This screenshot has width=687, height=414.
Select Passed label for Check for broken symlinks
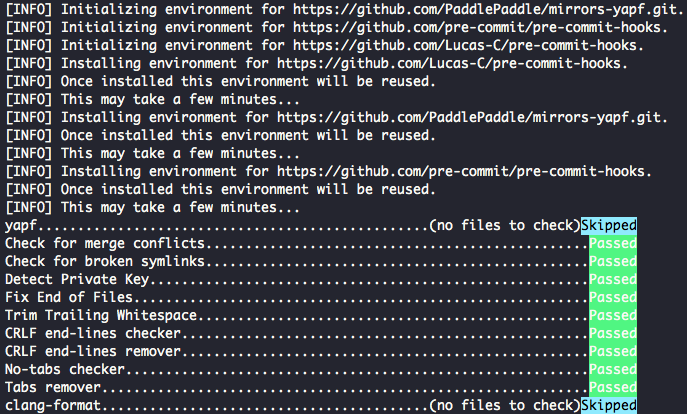coord(612,262)
